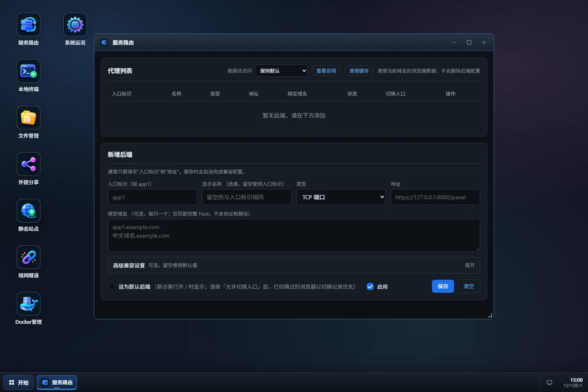The height and width of the screenshot is (392, 588).
Task: Click the 服务路由 window title icon
Action: [104, 42]
